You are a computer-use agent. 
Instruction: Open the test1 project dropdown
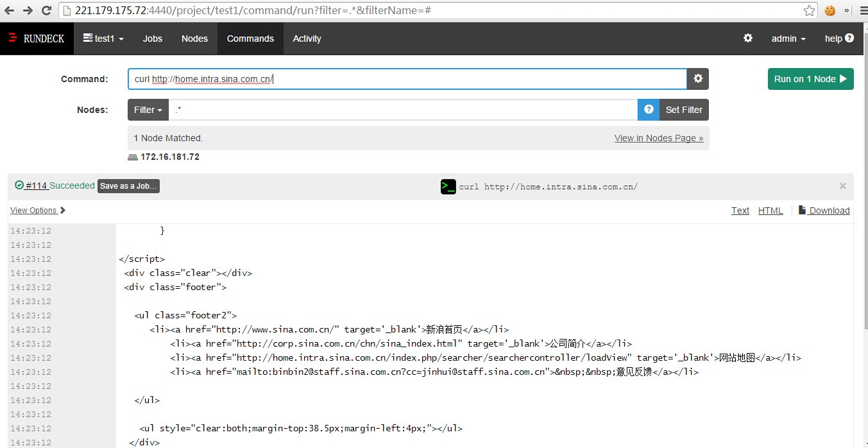pos(103,39)
